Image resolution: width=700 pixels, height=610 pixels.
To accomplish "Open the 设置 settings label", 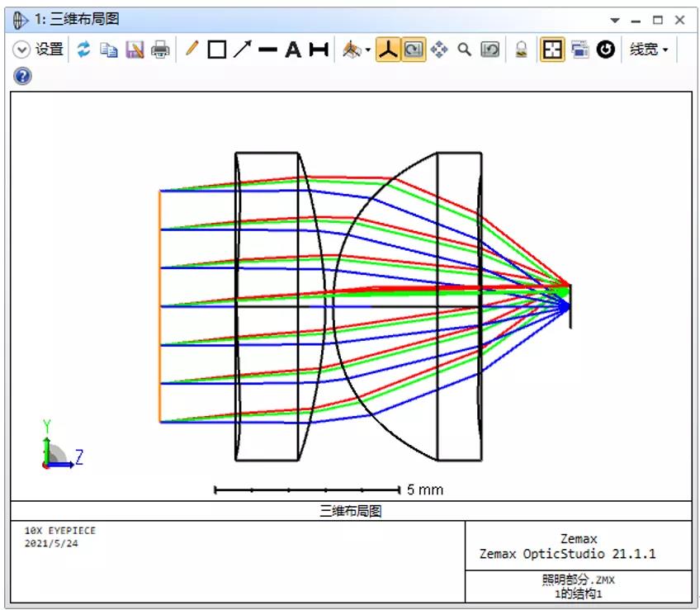I will coord(49,50).
